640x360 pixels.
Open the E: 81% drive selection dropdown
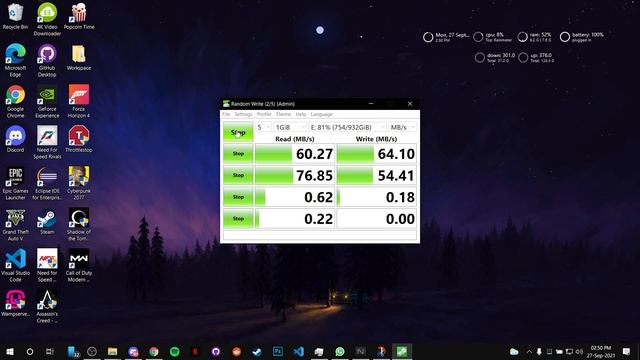pos(347,127)
